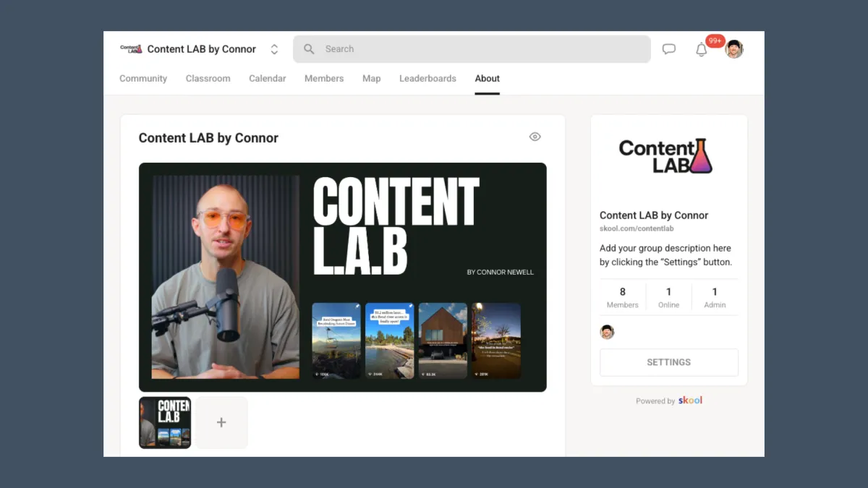Image resolution: width=868 pixels, height=488 pixels.
Task: Open the Map tab
Action: [371, 78]
